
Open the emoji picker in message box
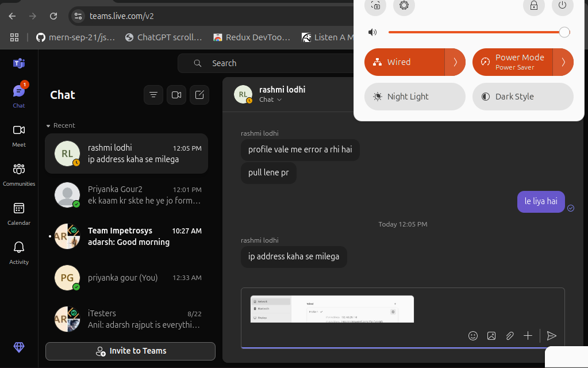pos(473,336)
